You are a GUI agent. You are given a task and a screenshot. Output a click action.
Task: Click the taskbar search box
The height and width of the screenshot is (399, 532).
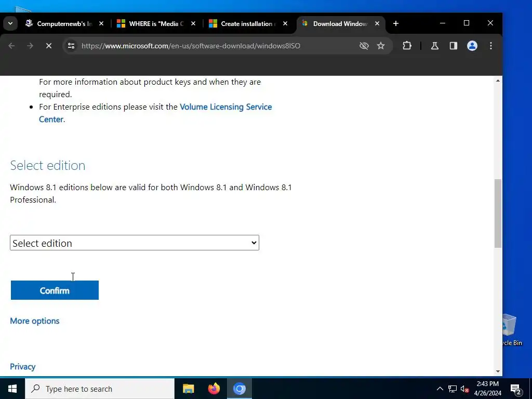click(x=100, y=389)
